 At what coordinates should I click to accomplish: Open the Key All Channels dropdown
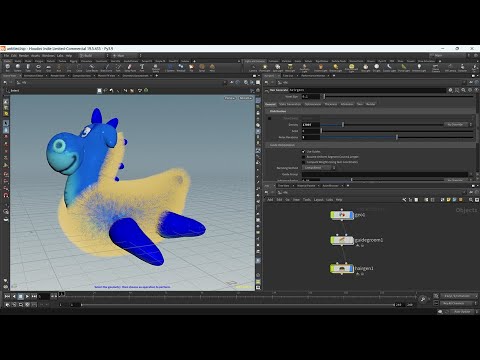[459, 303]
